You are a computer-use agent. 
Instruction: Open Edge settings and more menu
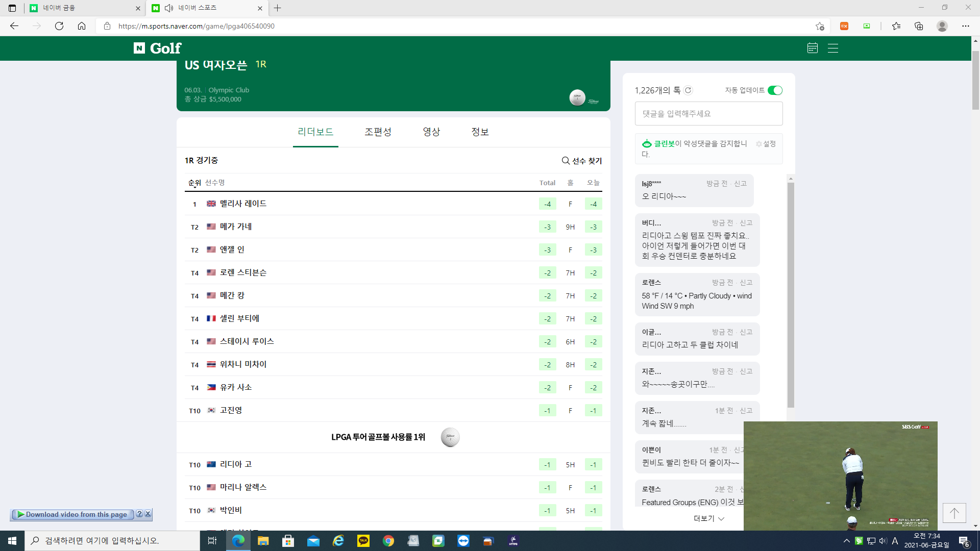(965, 26)
